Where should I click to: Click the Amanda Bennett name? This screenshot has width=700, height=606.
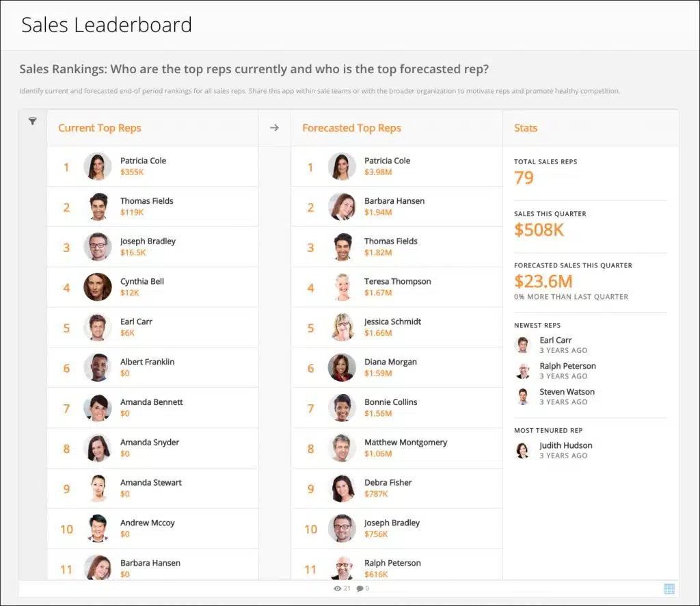click(151, 402)
